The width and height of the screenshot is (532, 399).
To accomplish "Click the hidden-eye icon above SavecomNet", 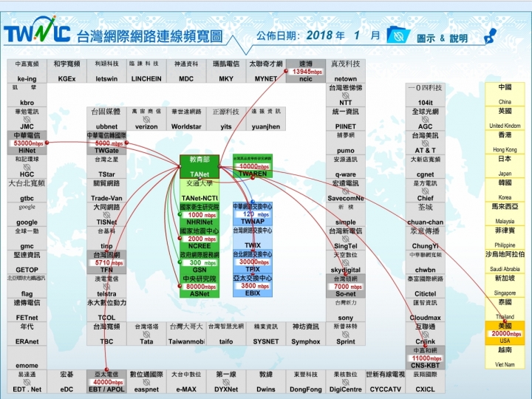I will [345, 191].
